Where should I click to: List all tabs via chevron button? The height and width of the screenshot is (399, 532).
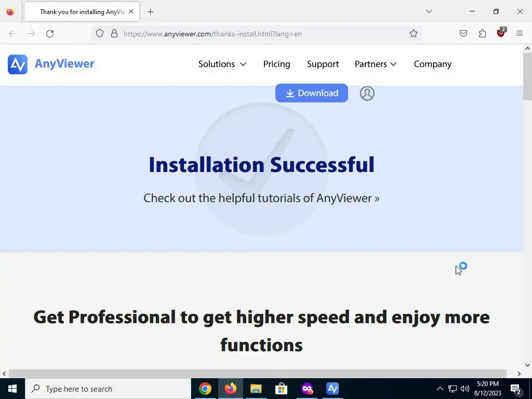click(429, 11)
